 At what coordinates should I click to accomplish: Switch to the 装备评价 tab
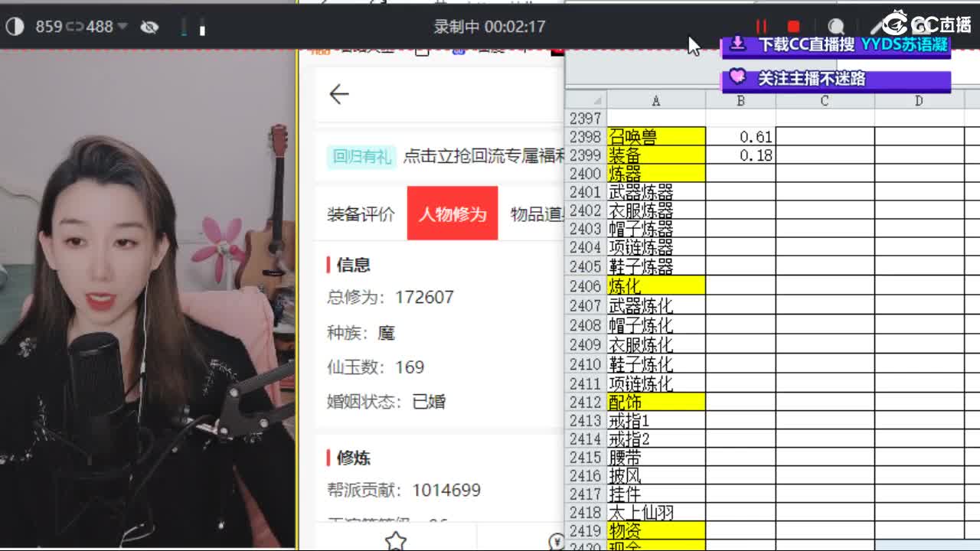pyautogui.click(x=361, y=215)
